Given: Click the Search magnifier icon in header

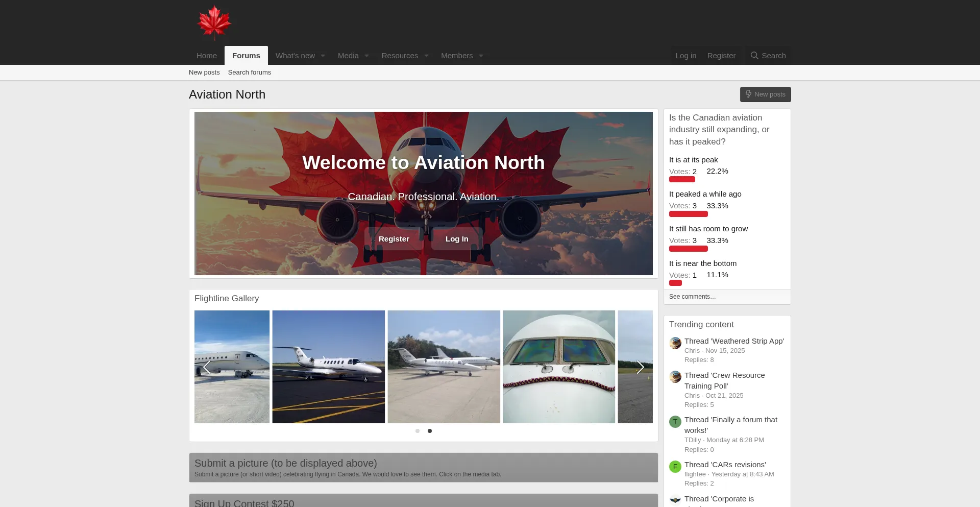Looking at the screenshot, I should [754, 56].
